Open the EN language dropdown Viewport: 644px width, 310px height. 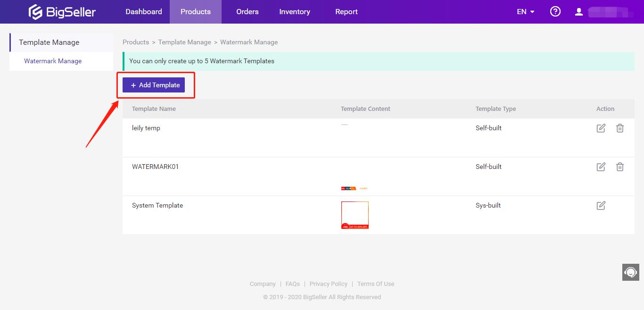pos(525,11)
